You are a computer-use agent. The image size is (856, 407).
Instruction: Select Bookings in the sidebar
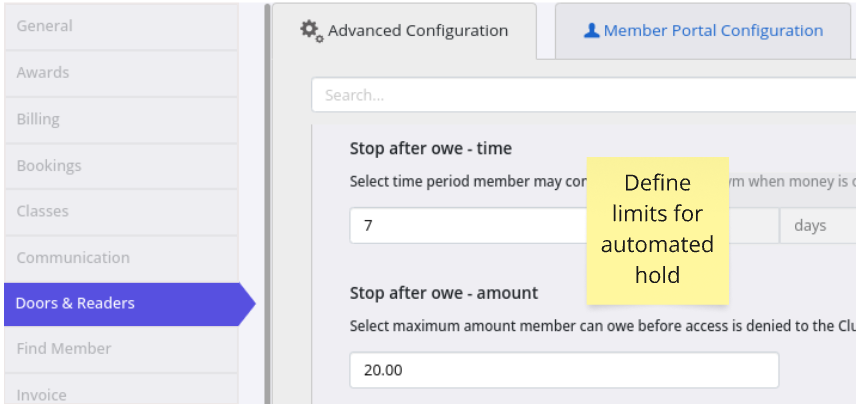(121, 166)
